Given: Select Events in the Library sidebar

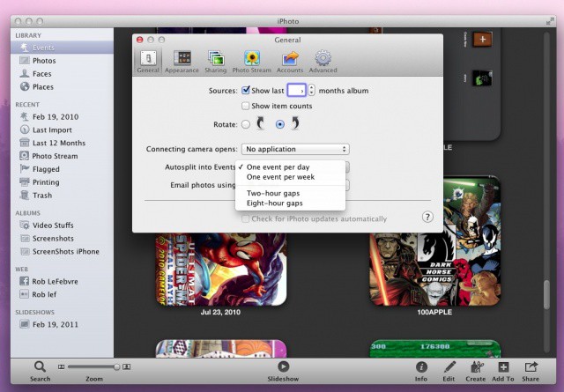Looking at the screenshot, I should coord(62,48).
